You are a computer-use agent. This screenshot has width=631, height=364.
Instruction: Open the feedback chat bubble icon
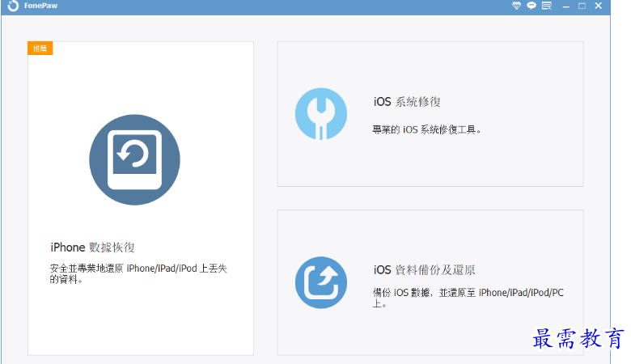531,6
